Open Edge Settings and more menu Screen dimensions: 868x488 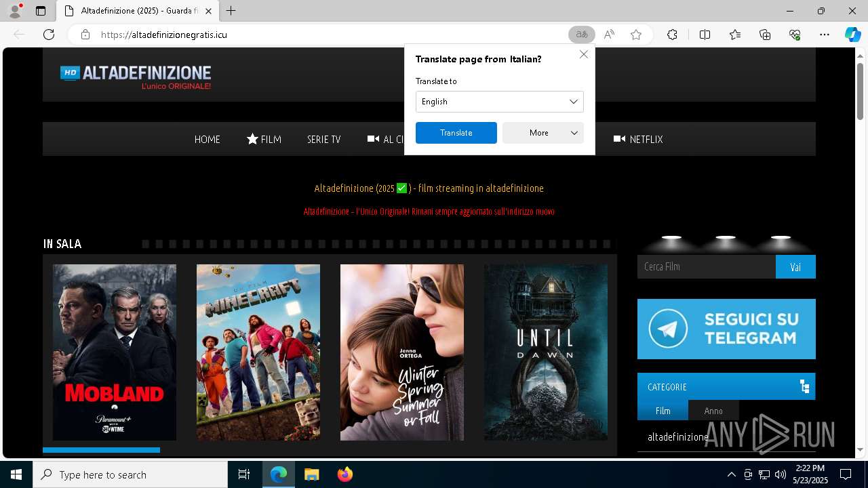pyautogui.click(x=825, y=35)
